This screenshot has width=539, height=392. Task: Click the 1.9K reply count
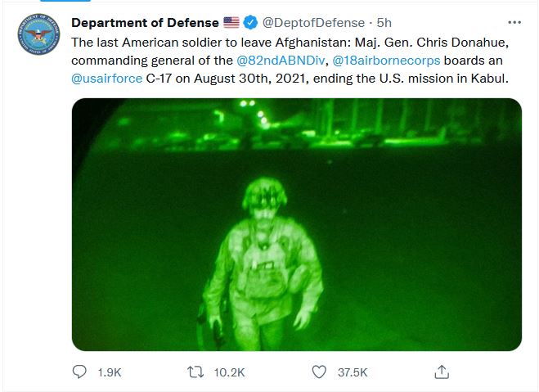coord(108,372)
